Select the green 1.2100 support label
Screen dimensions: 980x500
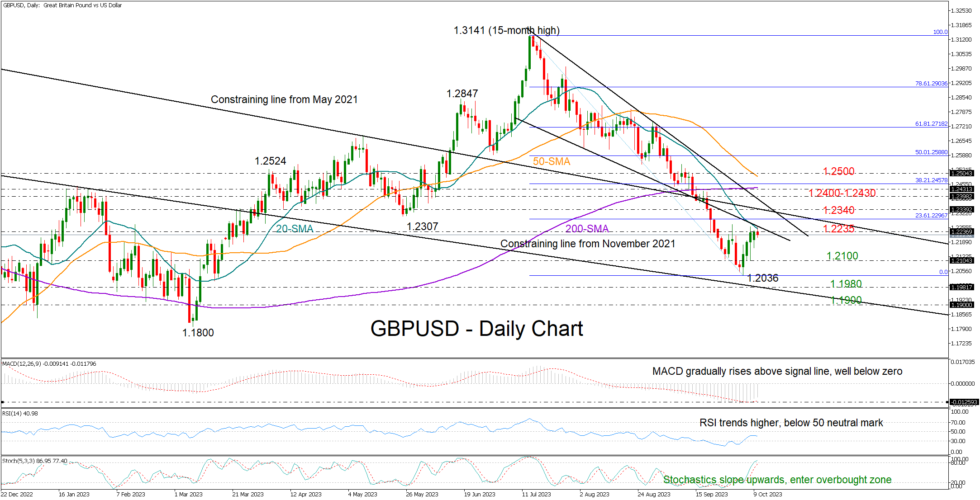click(842, 256)
